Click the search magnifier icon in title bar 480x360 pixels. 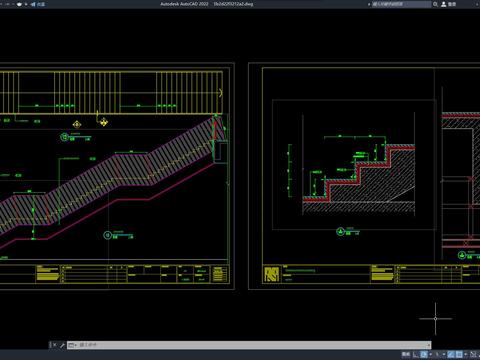(x=435, y=4)
